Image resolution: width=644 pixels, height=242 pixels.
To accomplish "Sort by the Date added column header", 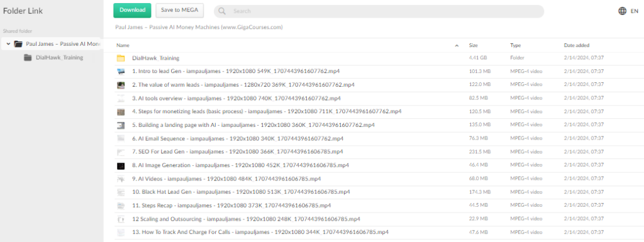I will tap(577, 45).
